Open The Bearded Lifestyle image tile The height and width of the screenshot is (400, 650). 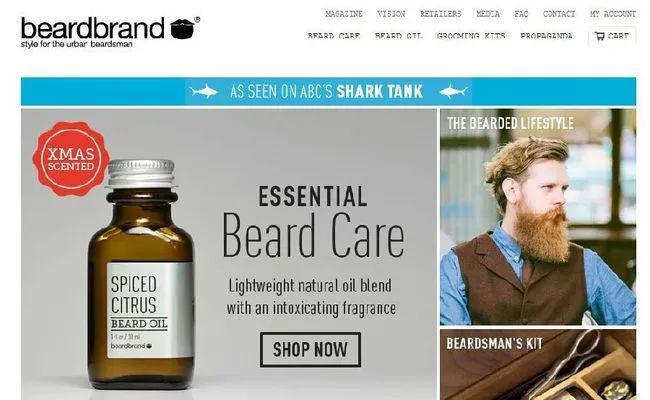(x=538, y=217)
